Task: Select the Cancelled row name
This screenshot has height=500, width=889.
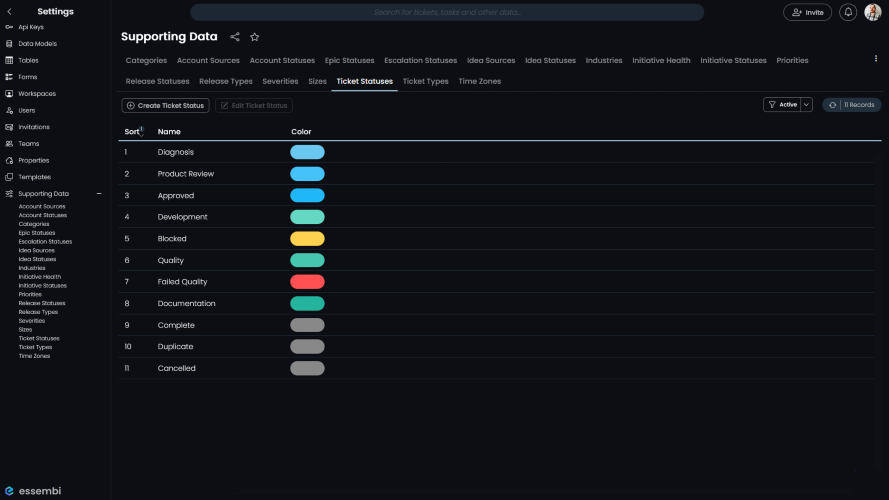Action: tap(176, 368)
